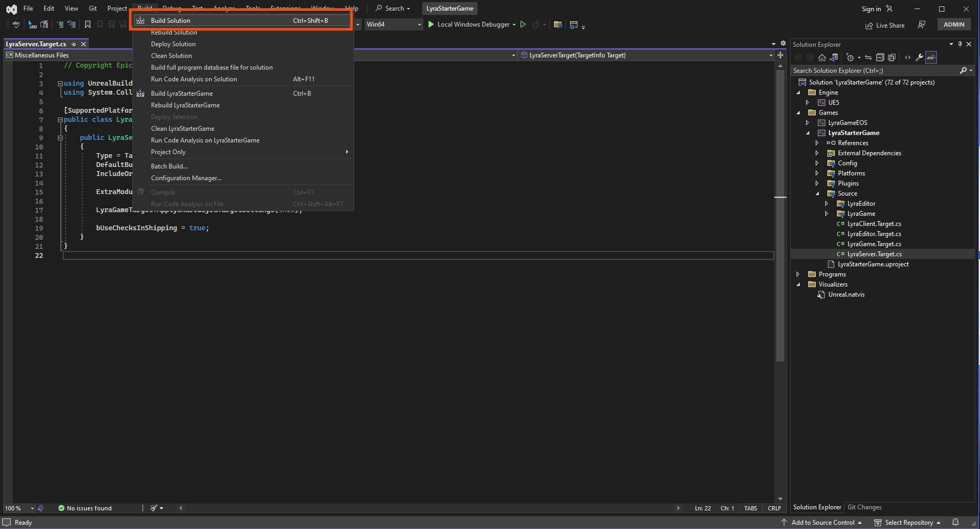This screenshot has width=980, height=529.
Task: Click the Sign in link
Action: pos(871,9)
